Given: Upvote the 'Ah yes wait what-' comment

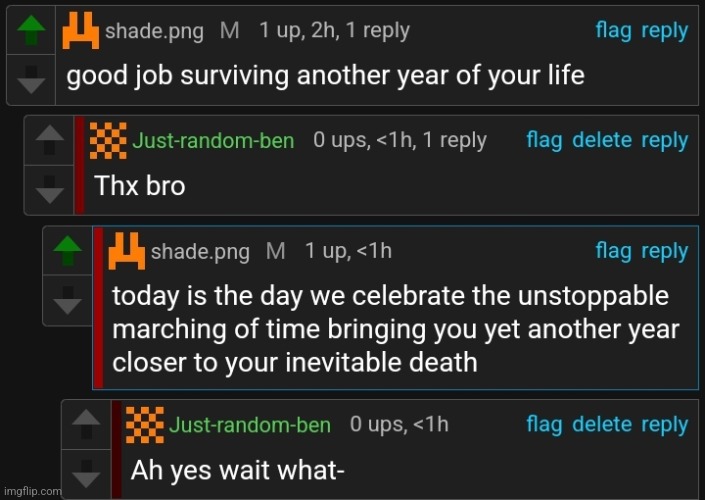Looking at the screenshot, I should tap(86, 424).
